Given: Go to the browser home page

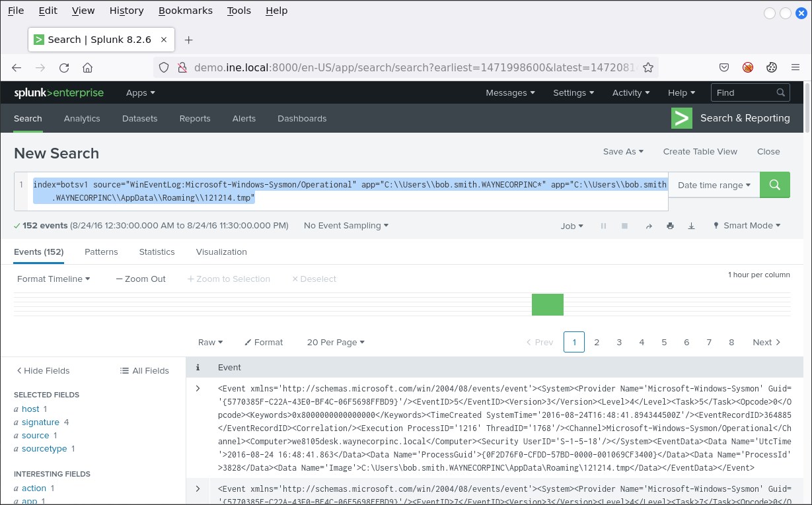Looking at the screenshot, I should click(87, 67).
